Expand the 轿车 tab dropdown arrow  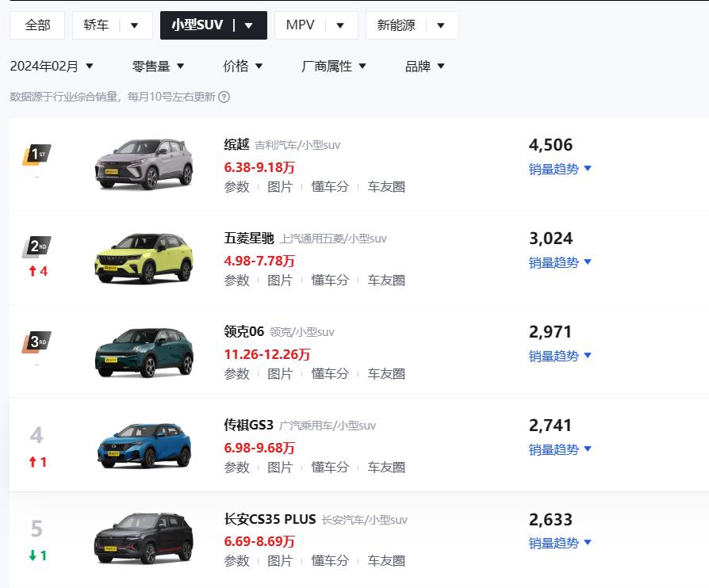tap(134, 26)
